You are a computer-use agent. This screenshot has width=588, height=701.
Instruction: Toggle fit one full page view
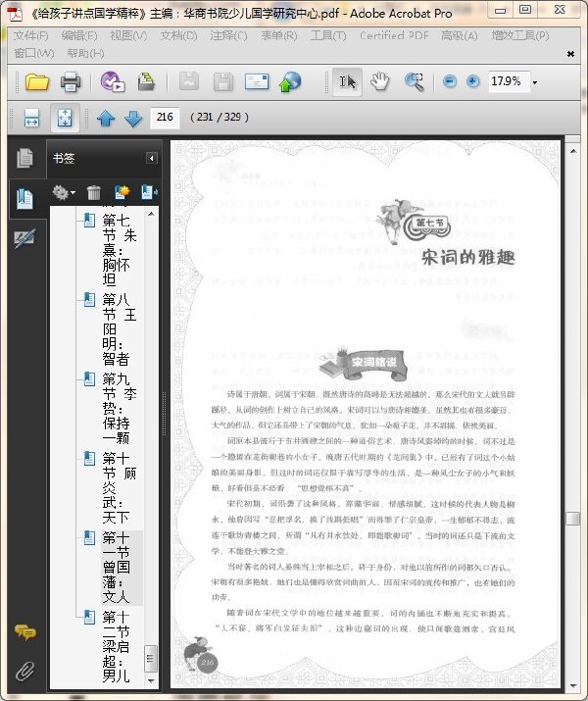[x=65, y=118]
